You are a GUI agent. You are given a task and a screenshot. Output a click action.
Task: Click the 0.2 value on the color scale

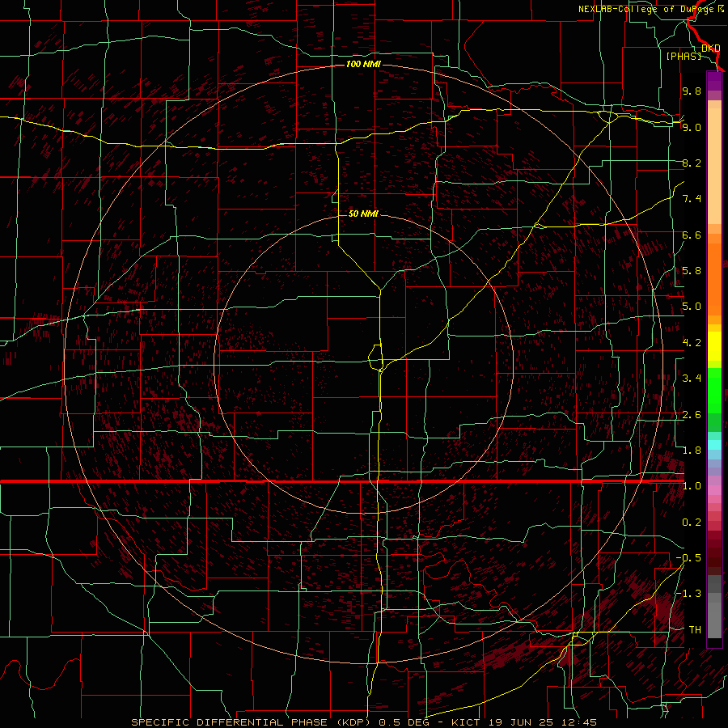tap(692, 523)
